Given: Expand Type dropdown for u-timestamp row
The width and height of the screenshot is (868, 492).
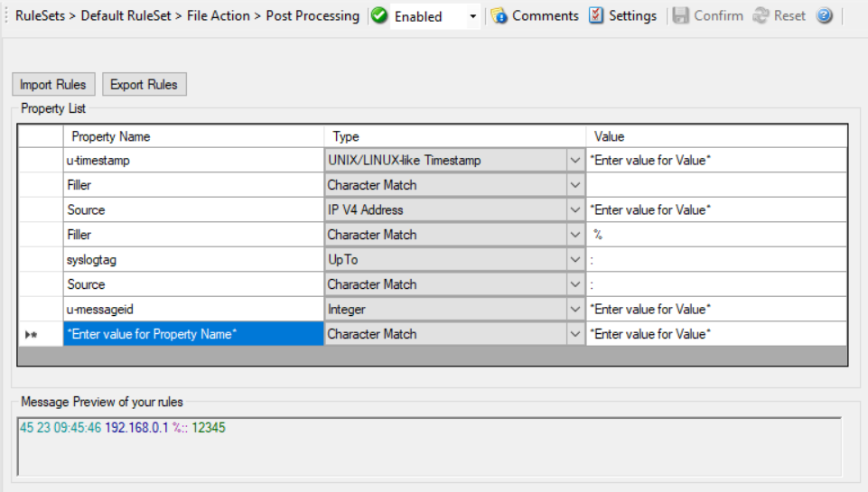Looking at the screenshot, I should pos(575,161).
